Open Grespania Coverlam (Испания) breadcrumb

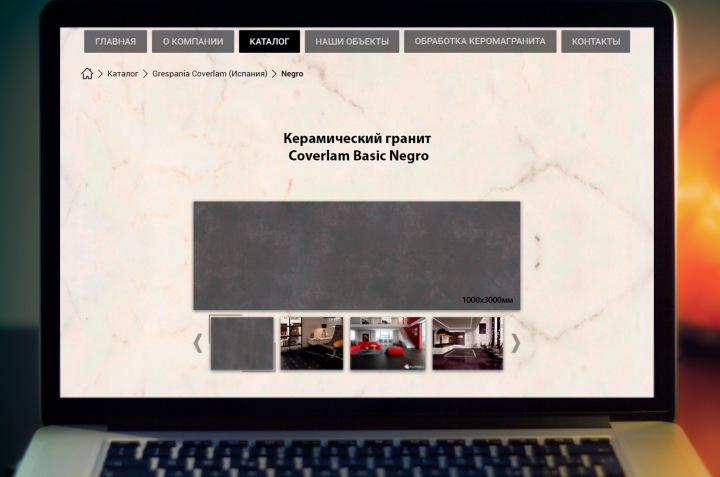tap(209, 73)
